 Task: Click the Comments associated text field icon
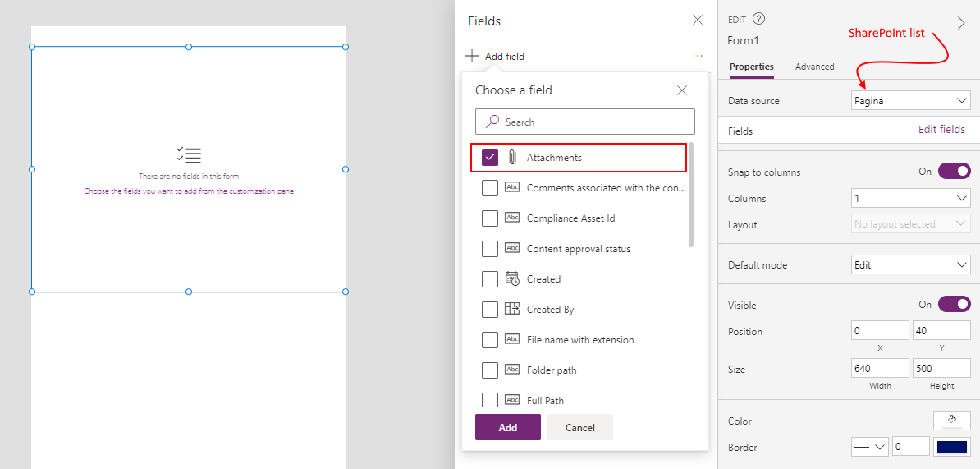tap(512, 187)
